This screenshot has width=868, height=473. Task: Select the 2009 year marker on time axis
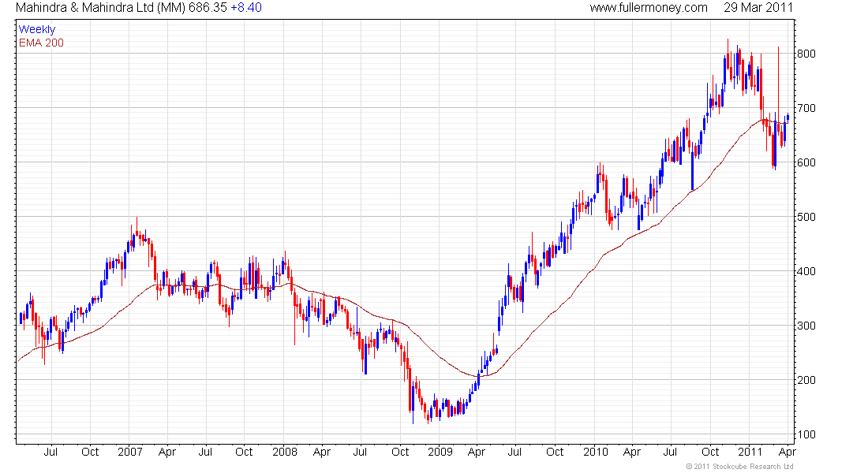point(440,452)
